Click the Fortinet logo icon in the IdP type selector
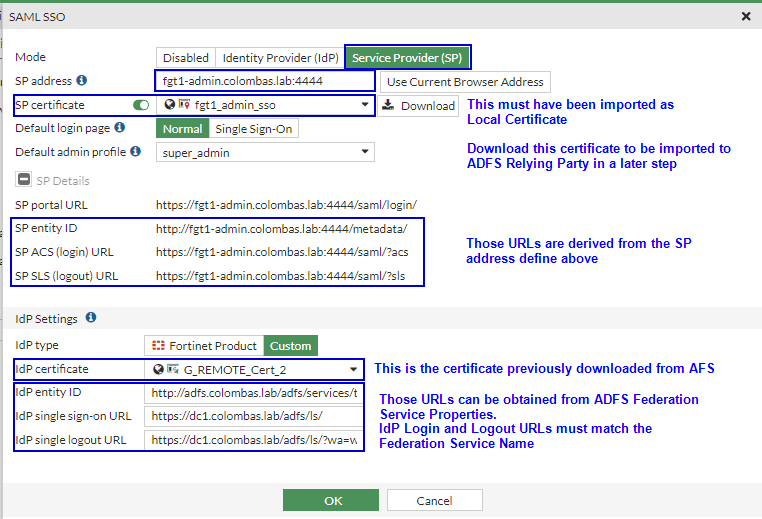Screen dimensions: 762x519 [158, 346]
